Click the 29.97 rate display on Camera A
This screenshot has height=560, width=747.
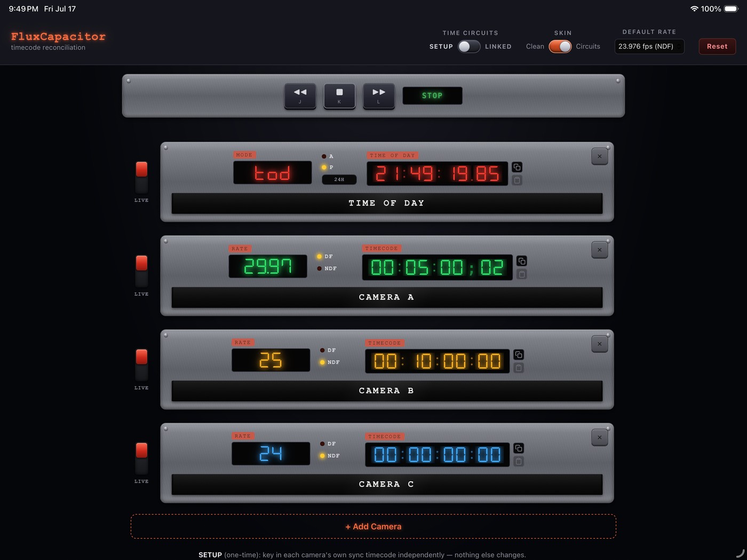click(268, 266)
